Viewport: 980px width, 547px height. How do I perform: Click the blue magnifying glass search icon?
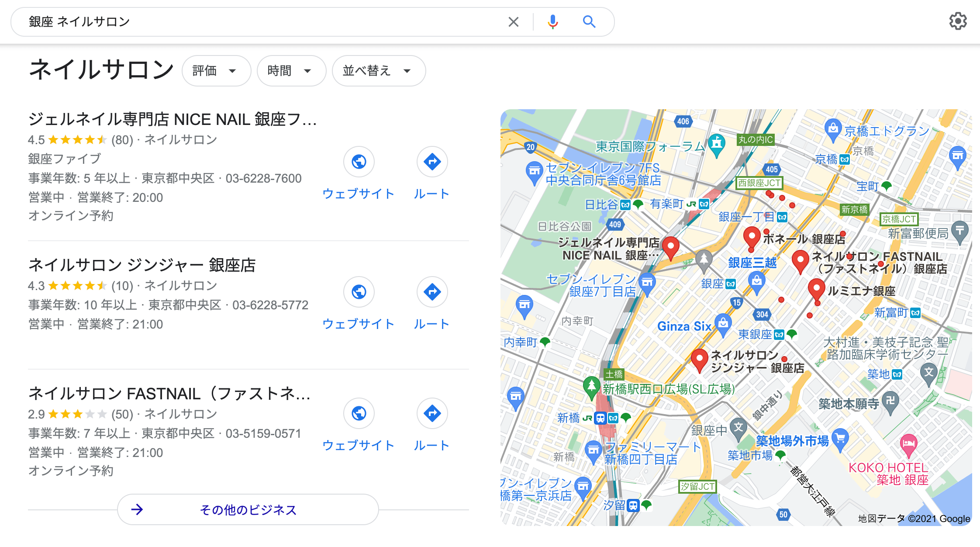pyautogui.click(x=589, y=22)
